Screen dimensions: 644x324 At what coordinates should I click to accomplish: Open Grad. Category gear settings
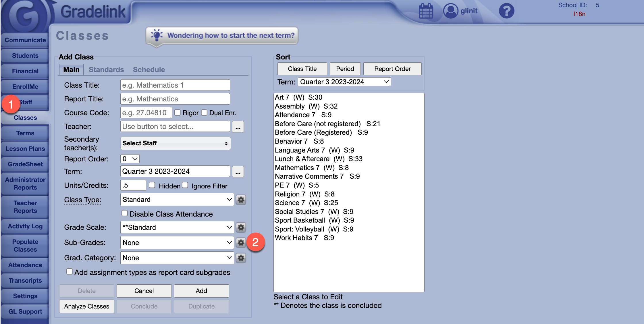(241, 258)
